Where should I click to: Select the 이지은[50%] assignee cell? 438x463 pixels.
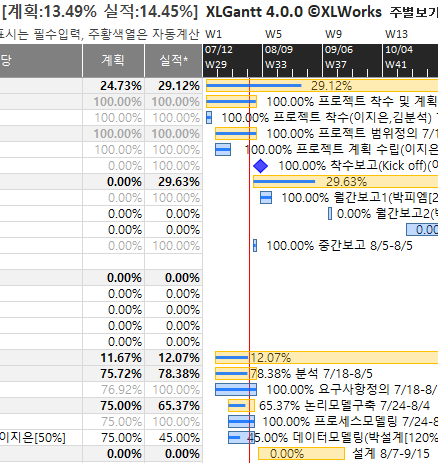tap(41, 438)
